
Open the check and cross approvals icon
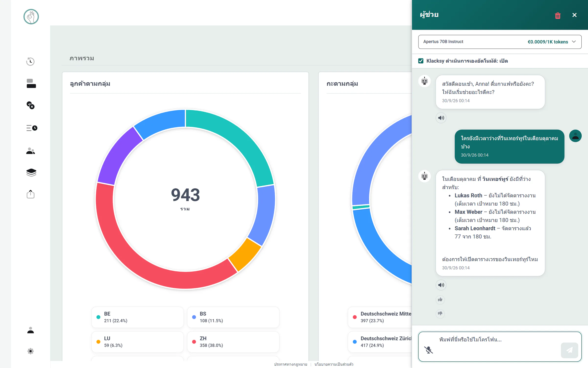pyautogui.click(x=31, y=105)
